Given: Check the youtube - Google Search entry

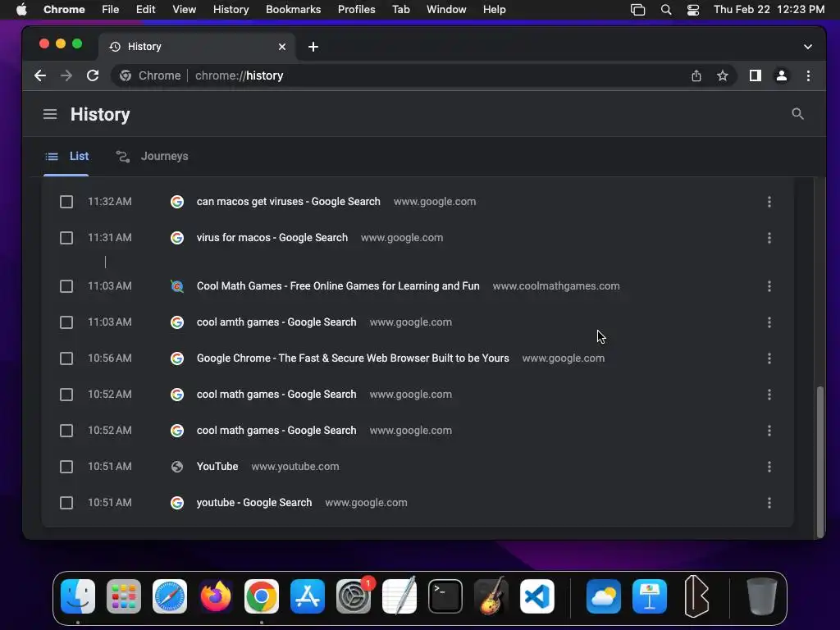Looking at the screenshot, I should pos(66,503).
